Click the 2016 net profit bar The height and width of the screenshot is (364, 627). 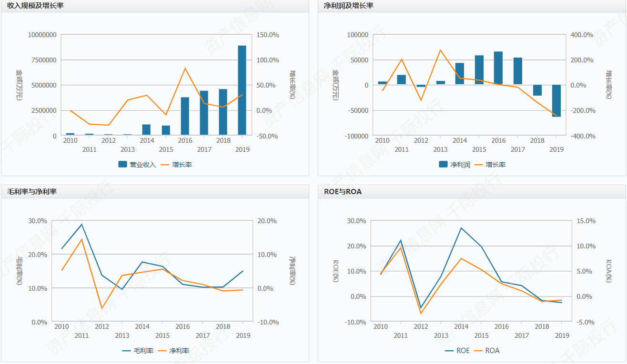(x=498, y=68)
